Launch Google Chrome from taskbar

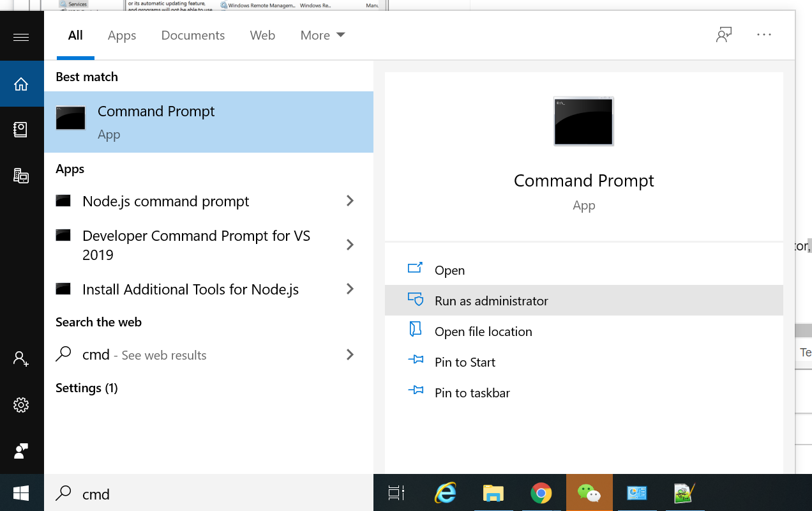point(541,493)
